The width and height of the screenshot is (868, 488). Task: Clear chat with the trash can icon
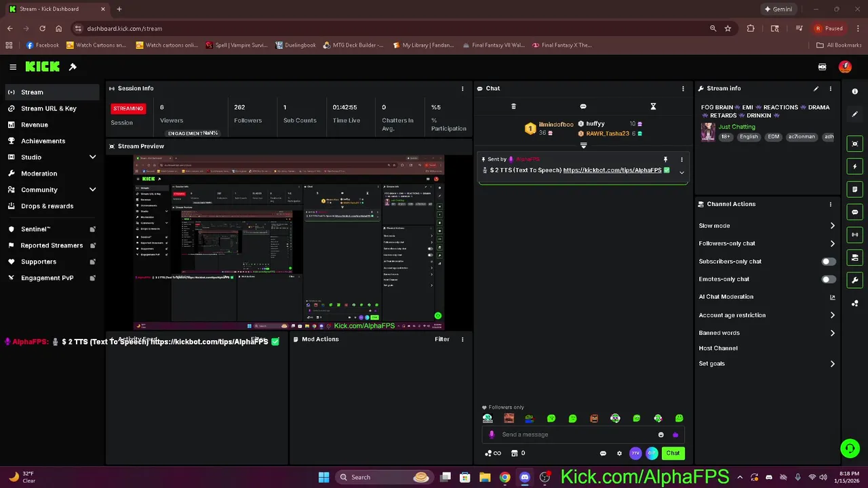pos(513,106)
